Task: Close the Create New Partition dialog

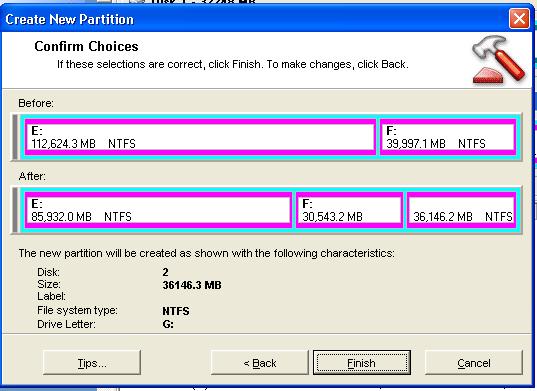Action: (x=519, y=18)
